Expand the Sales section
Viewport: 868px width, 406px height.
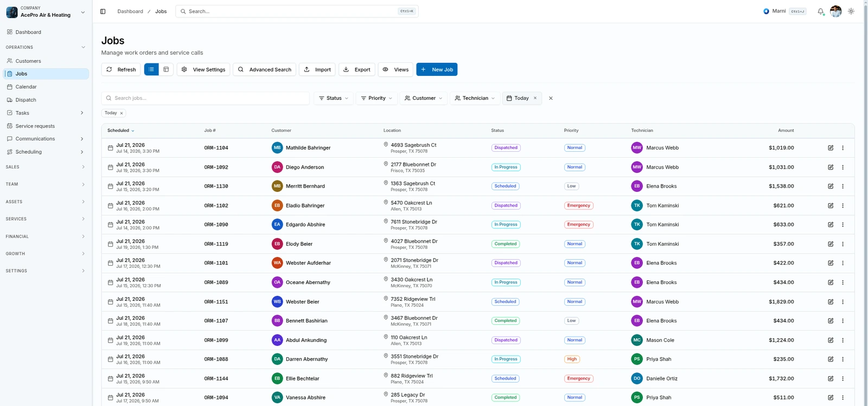(x=46, y=167)
